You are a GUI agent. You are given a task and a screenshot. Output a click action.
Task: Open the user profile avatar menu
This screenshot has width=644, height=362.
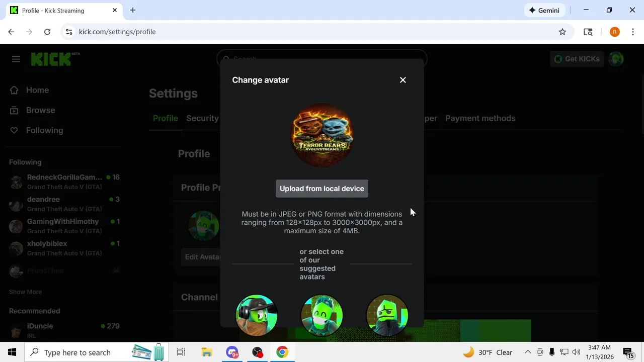616,59
